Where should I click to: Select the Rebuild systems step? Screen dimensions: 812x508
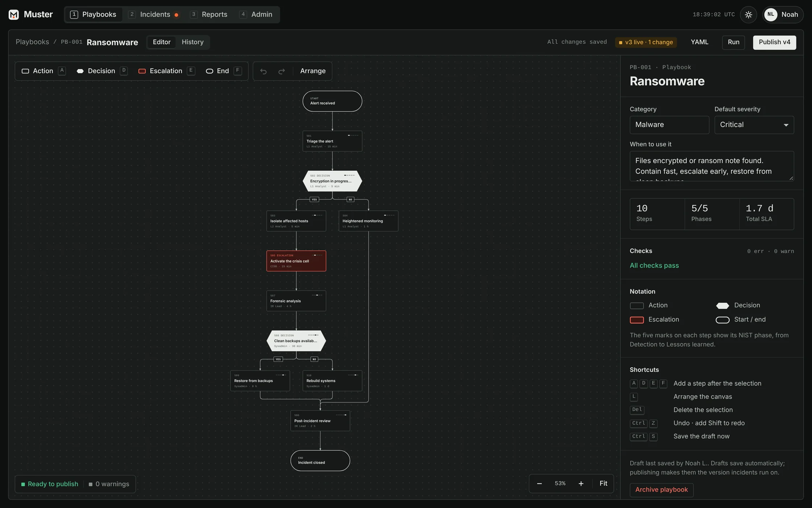point(332,381)
